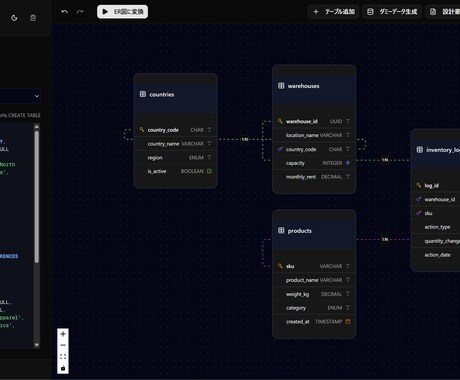Screen dimensions: 460x380
Task: Click the redo arrow icon
Action: click(x=80, y=12)
